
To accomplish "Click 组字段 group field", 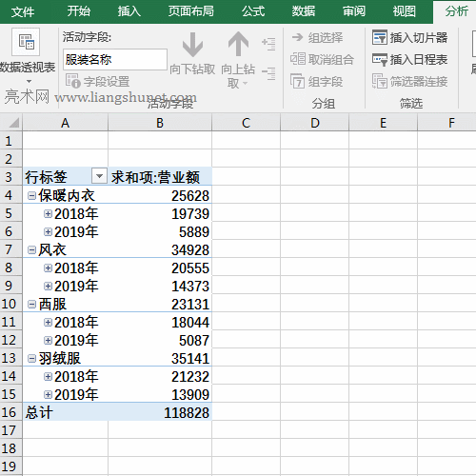I will coord(317,82).
